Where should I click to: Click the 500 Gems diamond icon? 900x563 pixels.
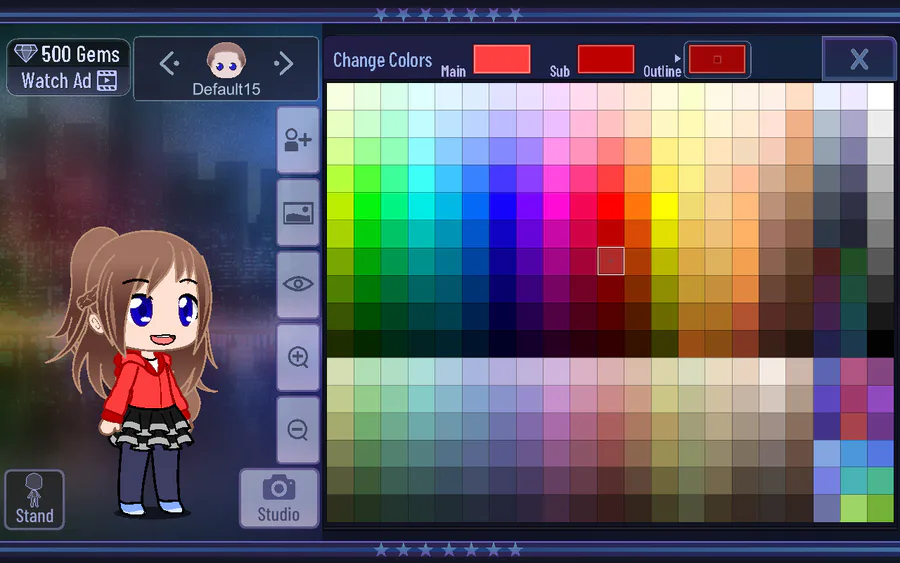click(x=26, y=53)
